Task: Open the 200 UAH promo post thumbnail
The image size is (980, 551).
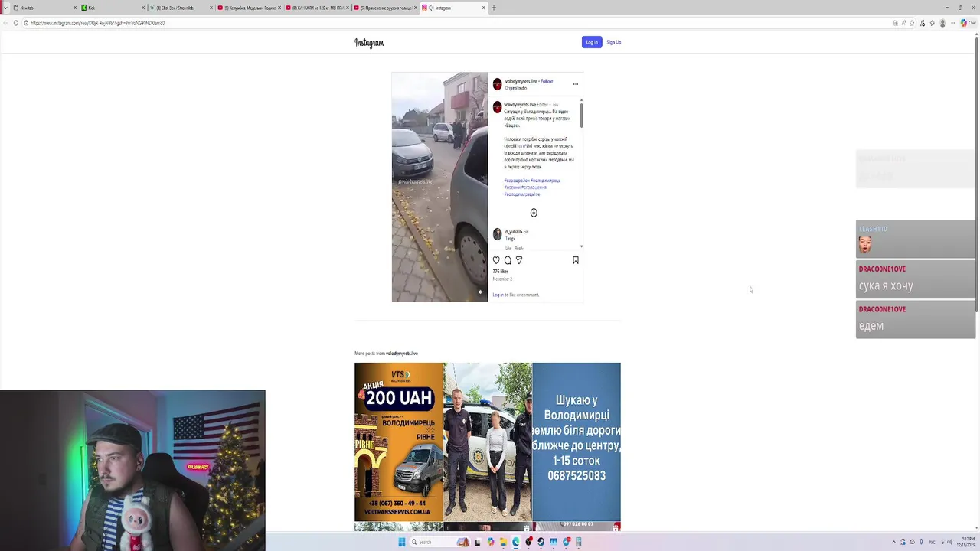Action: 398,442
